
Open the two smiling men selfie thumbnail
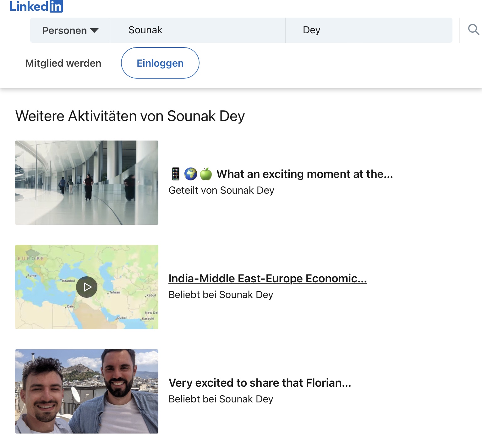point(87,391)
